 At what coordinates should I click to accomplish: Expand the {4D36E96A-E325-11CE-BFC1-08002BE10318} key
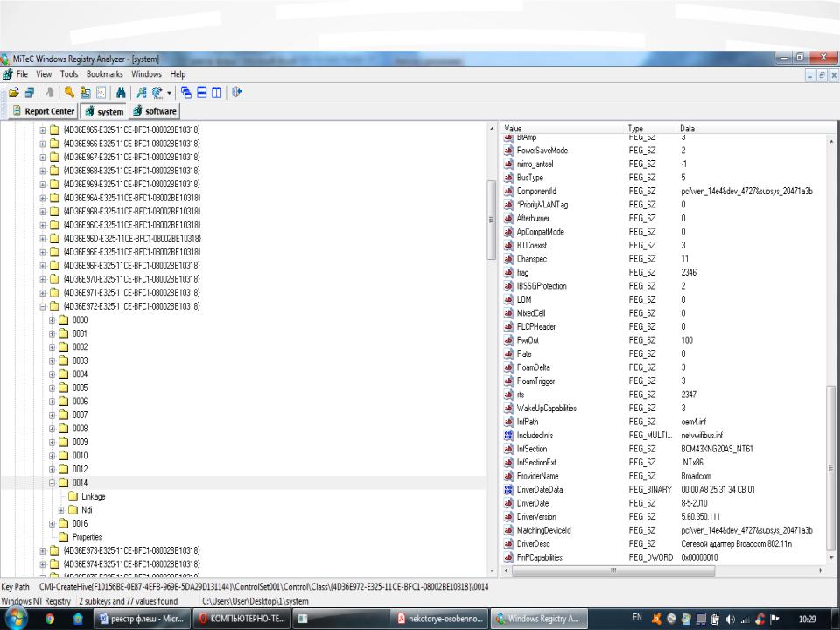click(42, 198)
